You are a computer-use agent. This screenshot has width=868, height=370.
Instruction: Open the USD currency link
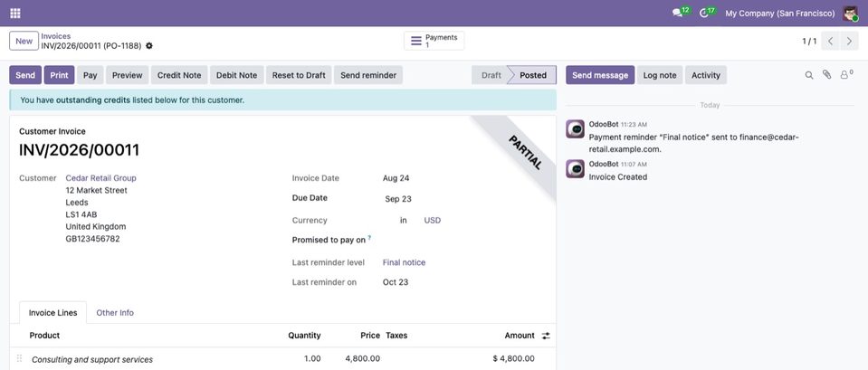[433, 220]
